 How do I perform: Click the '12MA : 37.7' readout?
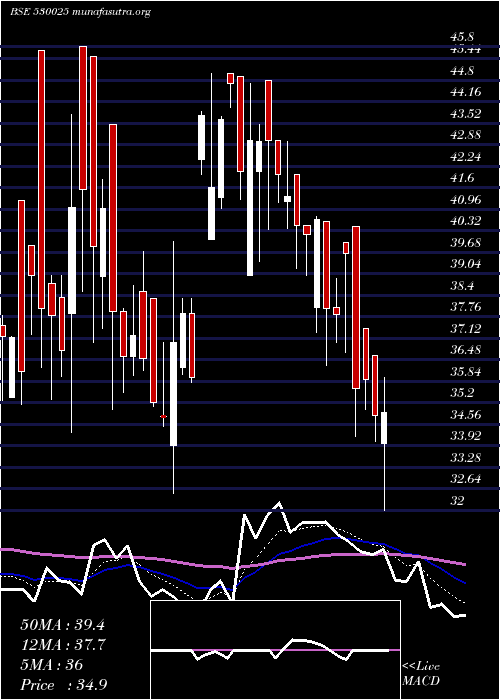[x=62, y=644]
